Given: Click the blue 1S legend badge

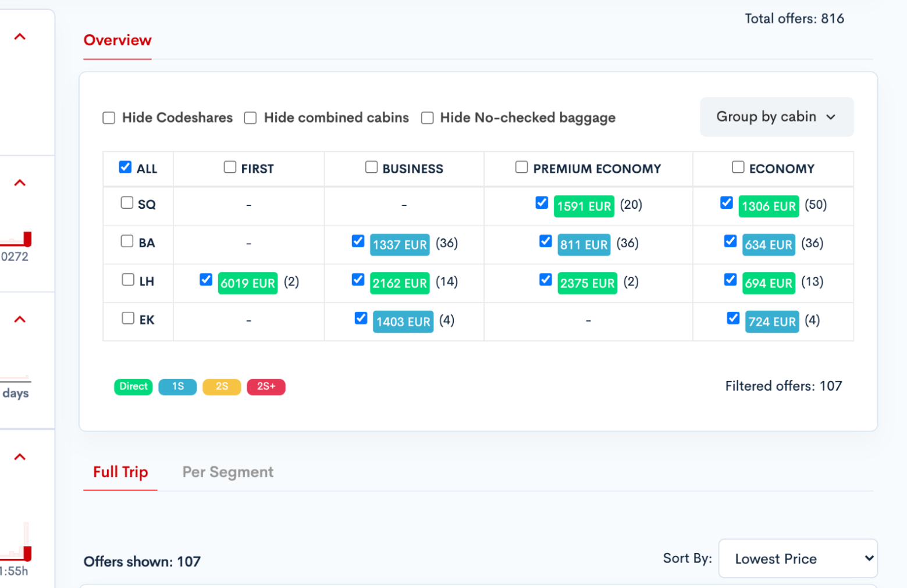Looking at the screenshot, I should 177,387.
